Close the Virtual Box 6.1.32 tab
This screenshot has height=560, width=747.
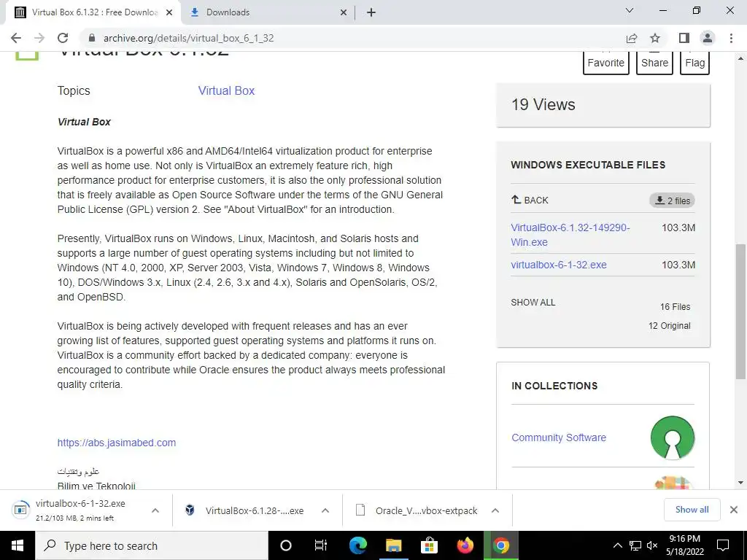pos(169,12)
